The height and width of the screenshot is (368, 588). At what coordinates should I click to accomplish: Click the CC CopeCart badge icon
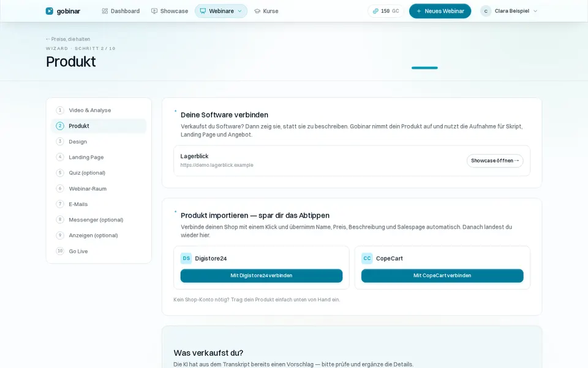point(367,258)
